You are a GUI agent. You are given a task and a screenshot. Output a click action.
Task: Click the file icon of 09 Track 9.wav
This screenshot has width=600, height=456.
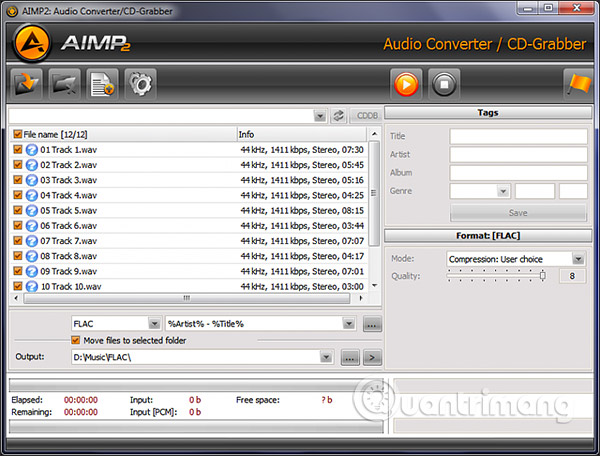coord(32,271)
